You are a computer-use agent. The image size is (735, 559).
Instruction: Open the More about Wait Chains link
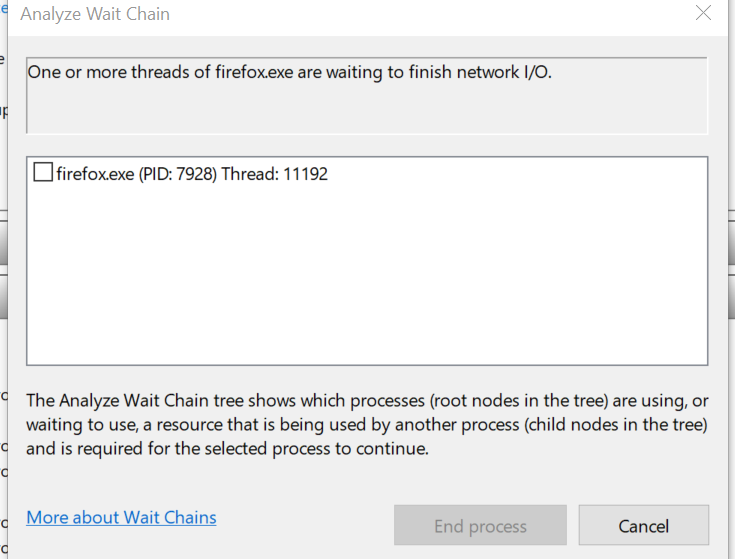(121, 517)
